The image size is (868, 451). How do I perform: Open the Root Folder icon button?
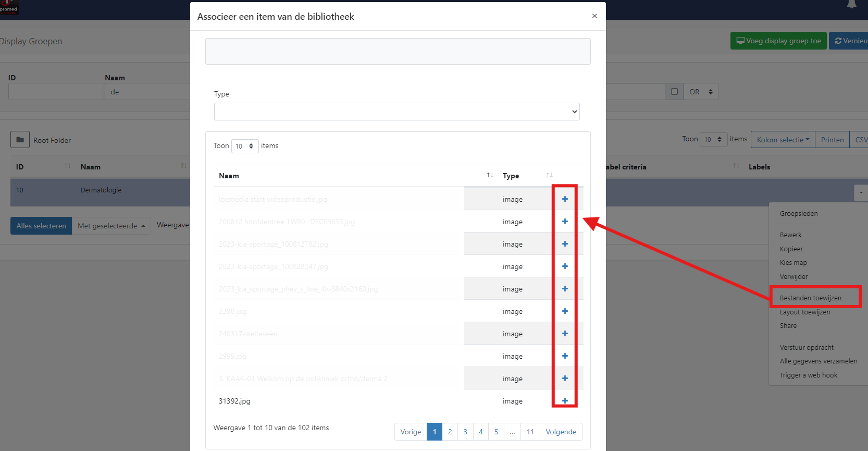coord(20,140)
